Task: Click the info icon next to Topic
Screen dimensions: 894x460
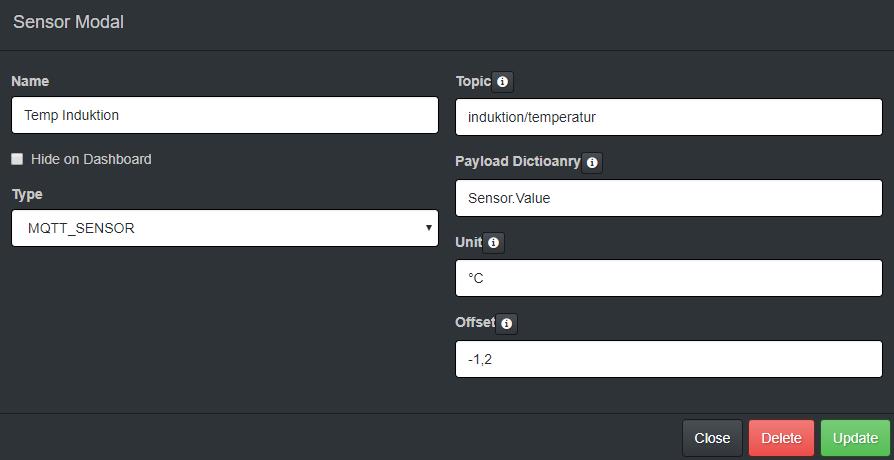Action: (503, 82)
